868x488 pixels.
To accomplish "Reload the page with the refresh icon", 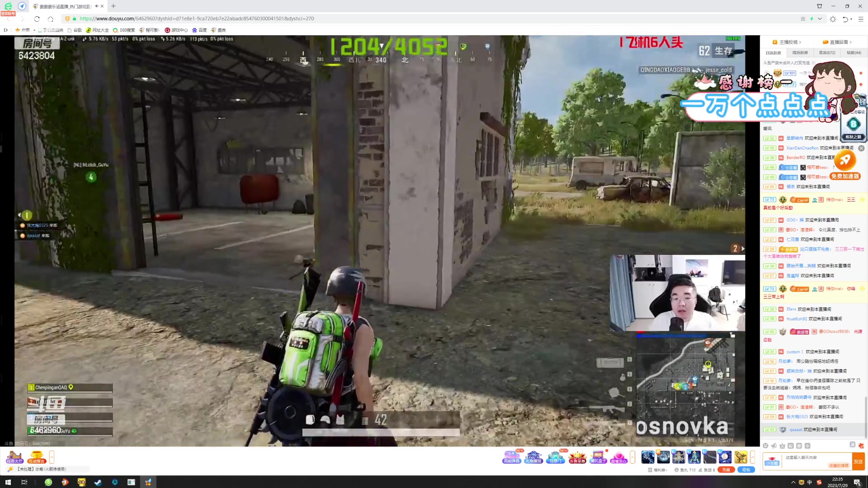I will pyautogui.click(x=37, y=19).
